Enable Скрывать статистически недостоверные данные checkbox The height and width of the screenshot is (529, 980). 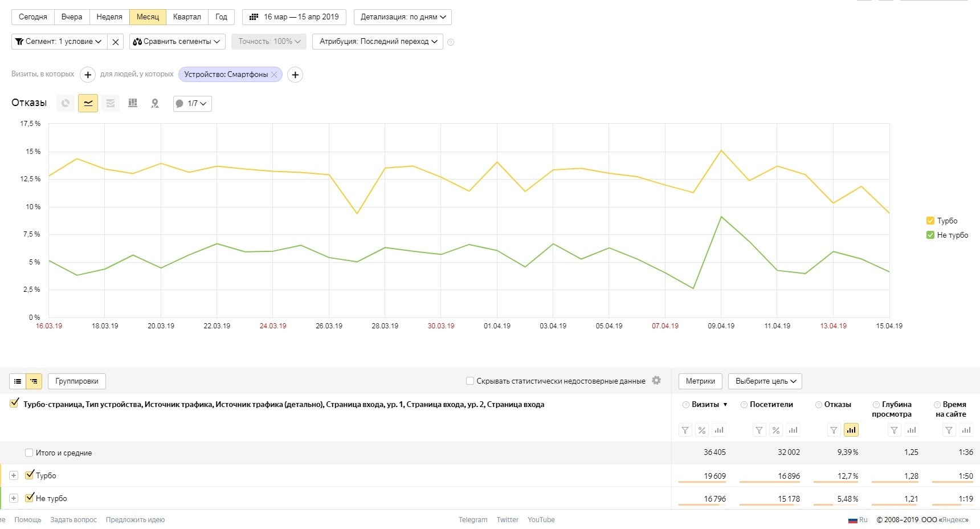point(470,381)
